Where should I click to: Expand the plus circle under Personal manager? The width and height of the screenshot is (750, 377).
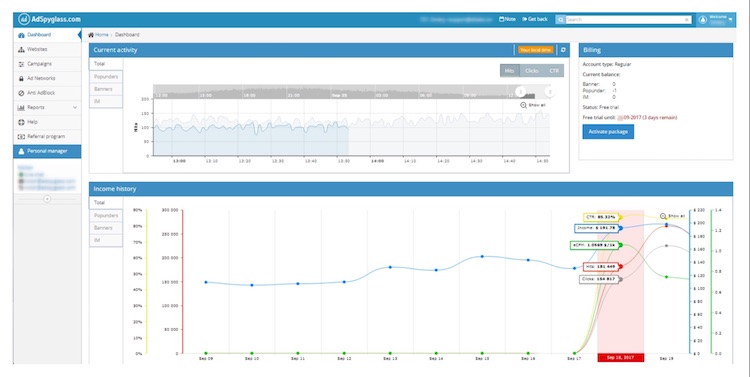(x=47, y=199)
